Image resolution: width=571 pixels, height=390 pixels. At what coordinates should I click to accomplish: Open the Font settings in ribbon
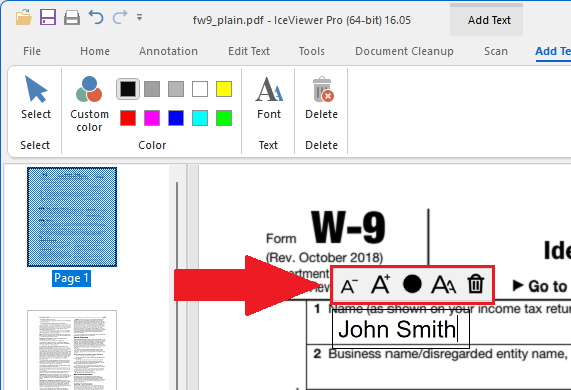click(x=269, y=98)
